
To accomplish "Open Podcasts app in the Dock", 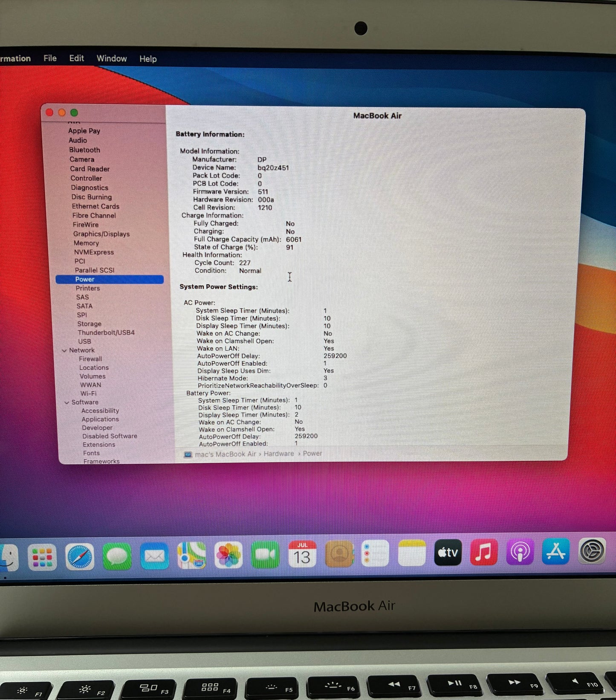I will [520, 552].
